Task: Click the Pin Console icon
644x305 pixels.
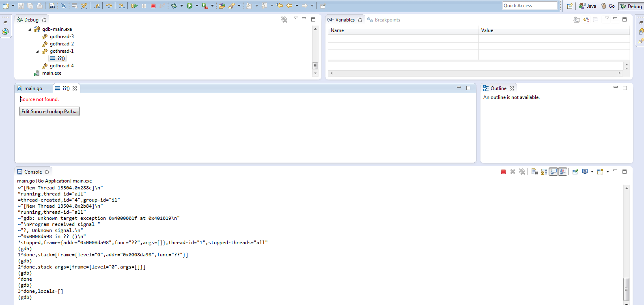Action: (x=575, y=172)
